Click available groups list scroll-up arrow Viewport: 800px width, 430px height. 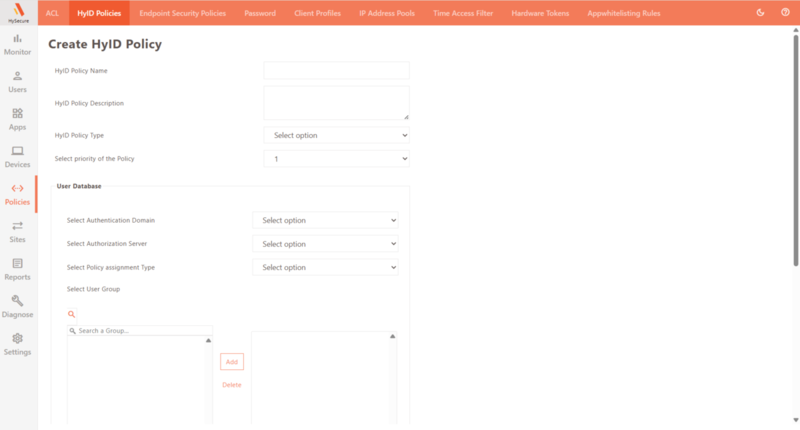(x=208, y=340)
